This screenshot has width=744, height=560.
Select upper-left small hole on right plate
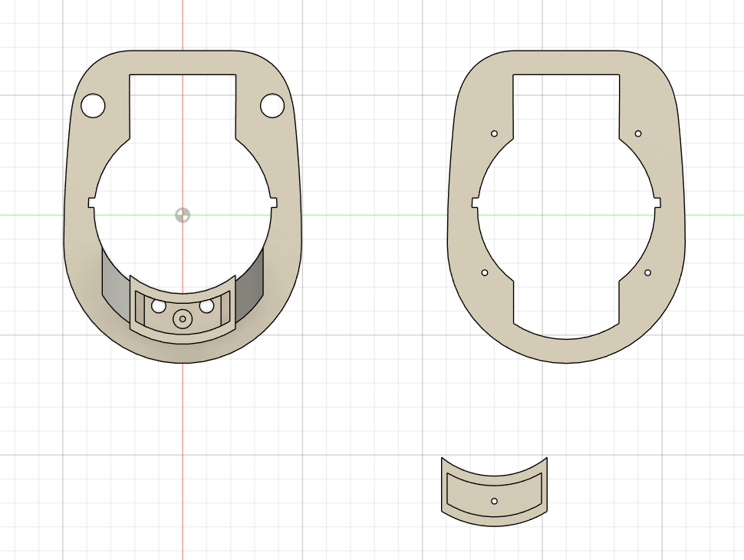click(x=495, y=133)
